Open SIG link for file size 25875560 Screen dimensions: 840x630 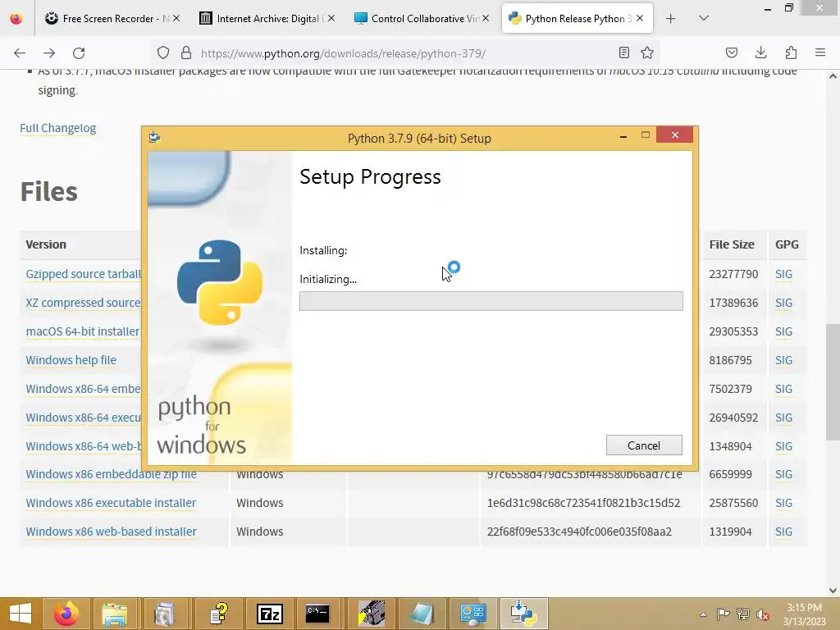coord(783,503)
